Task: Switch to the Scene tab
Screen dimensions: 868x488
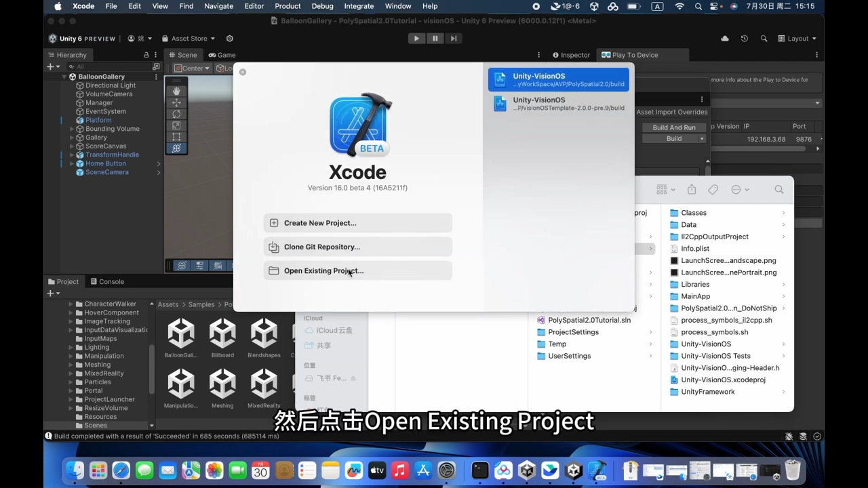Action: (183, 55)
